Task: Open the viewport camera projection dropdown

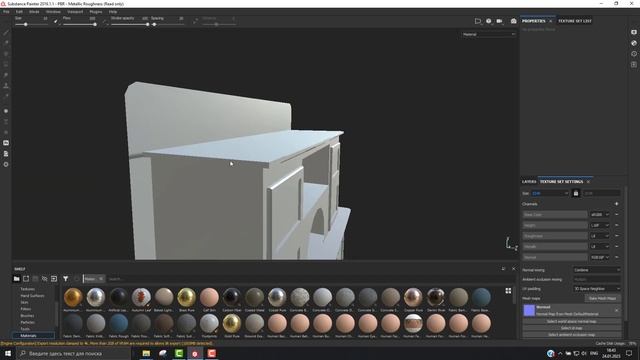Action: (x=478, y=21)
